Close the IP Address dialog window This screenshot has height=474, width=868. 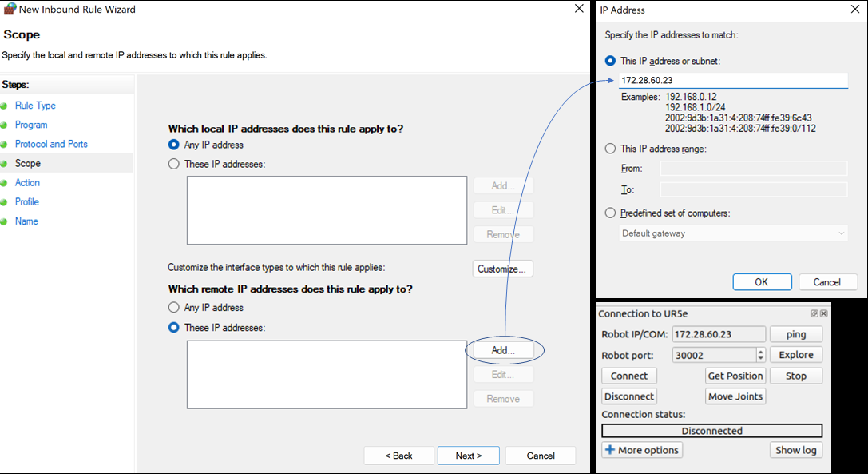point(855,10)
